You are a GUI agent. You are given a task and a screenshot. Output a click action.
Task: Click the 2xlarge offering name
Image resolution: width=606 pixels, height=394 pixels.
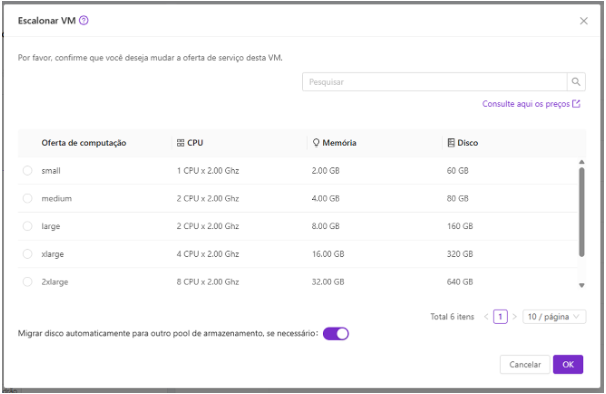(x=55, y=282)
